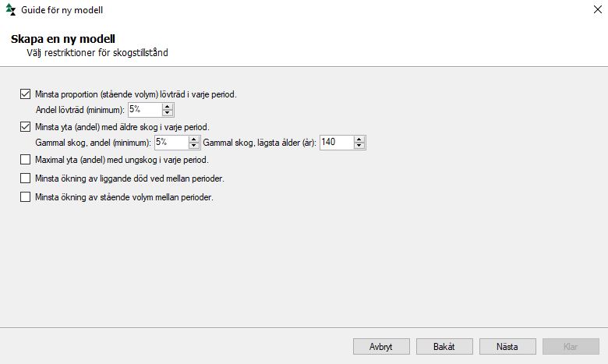Uncheck minsta proportion lövträd checkbox
The image size is (608, 364).
coord(26,94)
